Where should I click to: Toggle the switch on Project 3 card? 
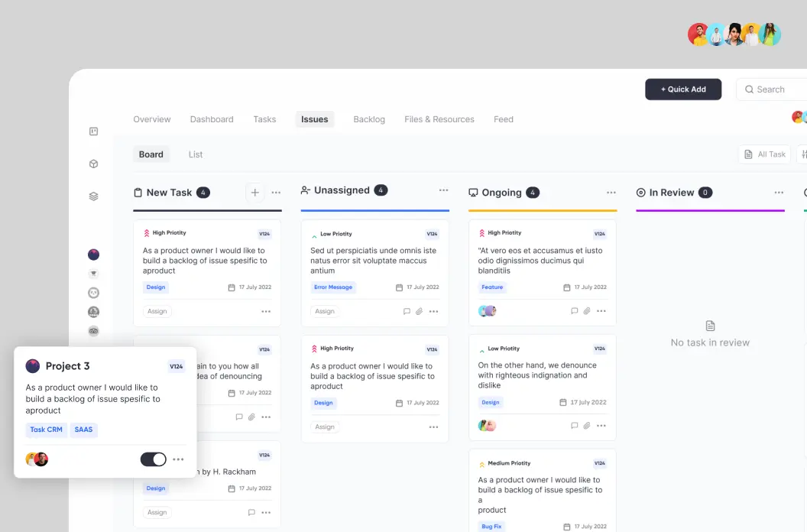153,459
